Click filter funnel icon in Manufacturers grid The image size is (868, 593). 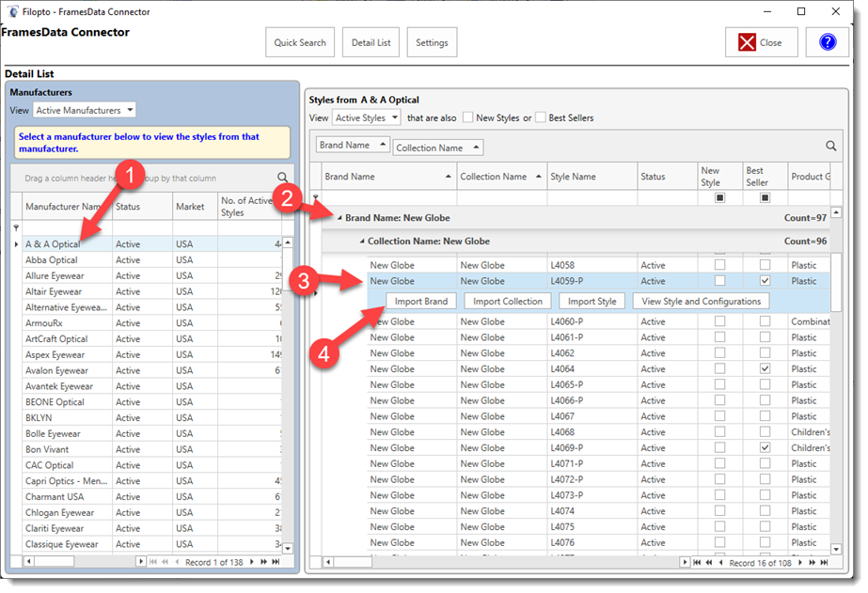tap(16, 228)
